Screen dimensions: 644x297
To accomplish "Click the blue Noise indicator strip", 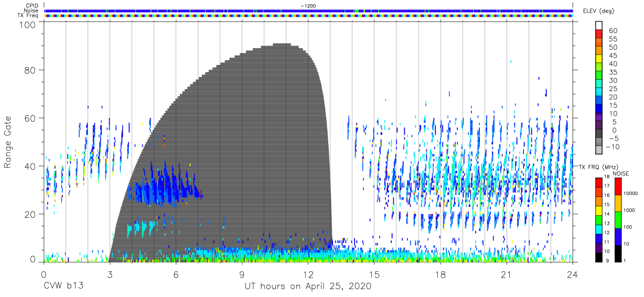I will point(309,10).
